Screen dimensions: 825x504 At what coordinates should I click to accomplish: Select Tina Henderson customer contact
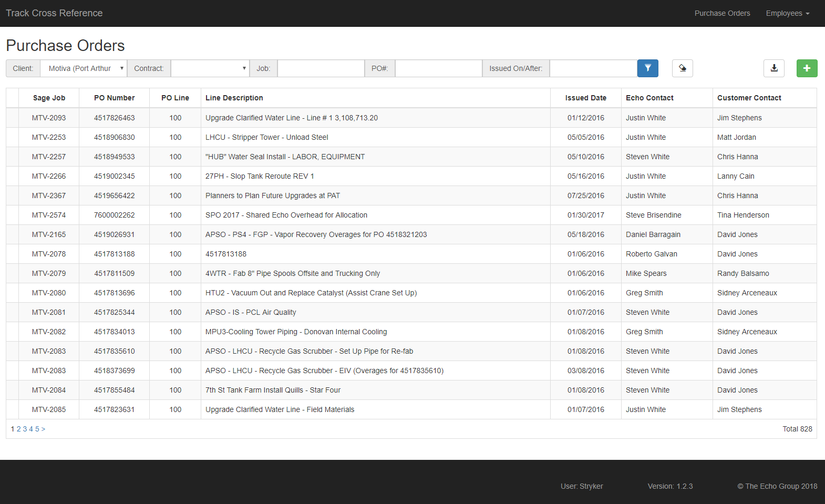pyautogui.click(x=743, y=215)
